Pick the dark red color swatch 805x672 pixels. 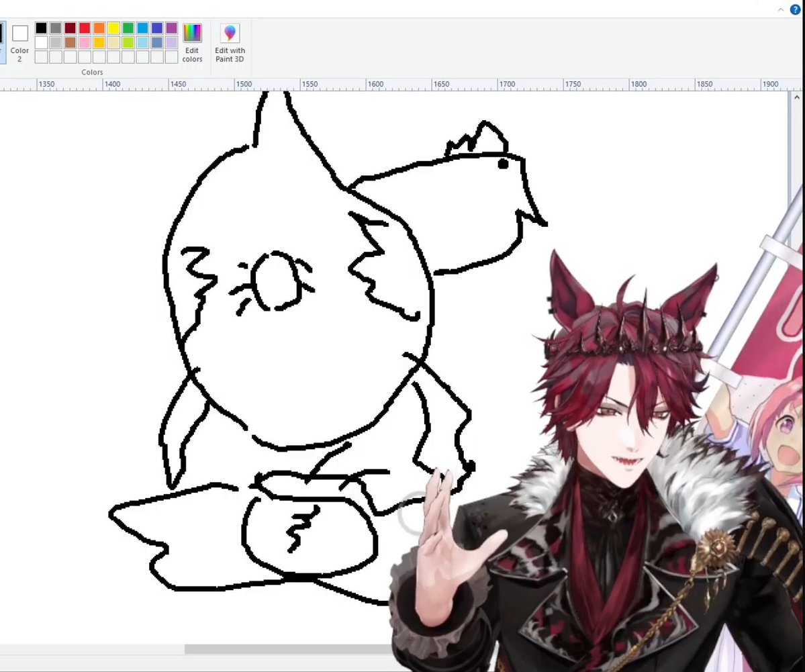pyautogui.click(x=70, y=28)
